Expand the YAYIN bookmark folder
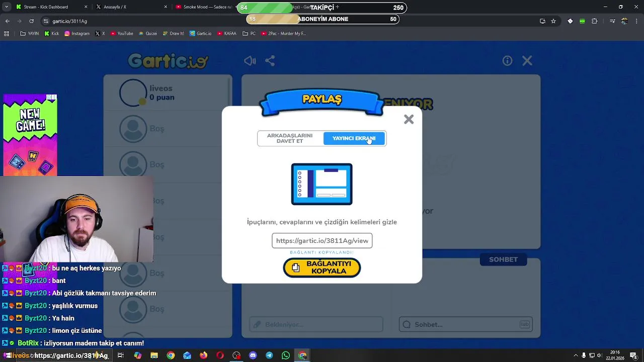This screenshot has width=644, height=362. click(x=29, y=34)
